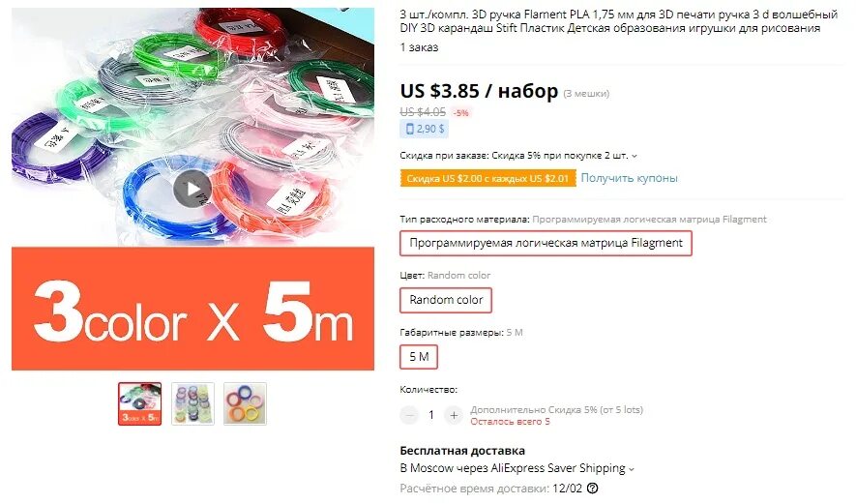Select the third colored rings thumbnail
The image size is (856, 504).
pyautogui.click(x=245, y=404)
